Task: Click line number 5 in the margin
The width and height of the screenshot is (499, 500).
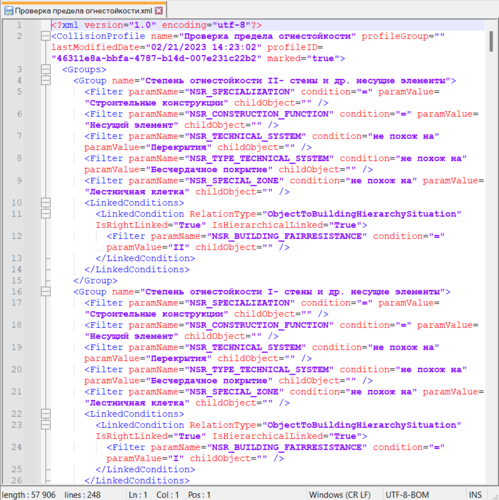Action: tap(19, 92)
